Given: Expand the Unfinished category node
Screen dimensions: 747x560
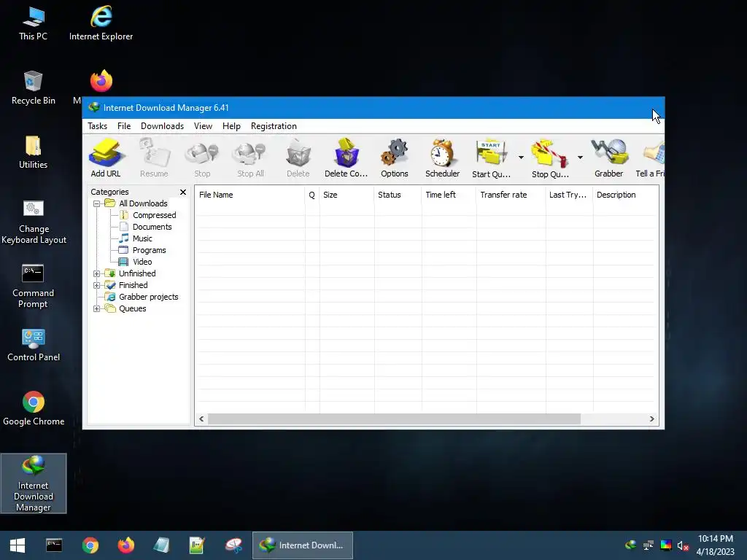Looking at the screenshot, I should coord(97,274).
